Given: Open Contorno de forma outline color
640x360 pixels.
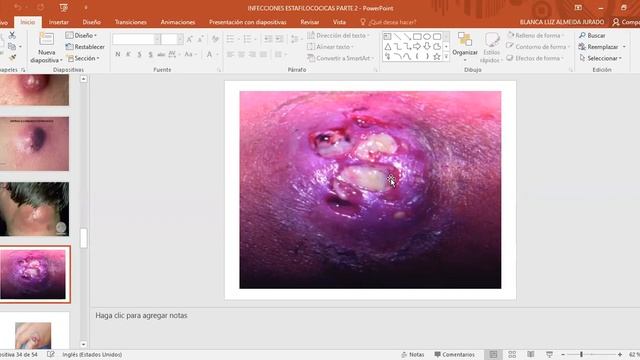Looking at the screenshot, I should point(538,47).
